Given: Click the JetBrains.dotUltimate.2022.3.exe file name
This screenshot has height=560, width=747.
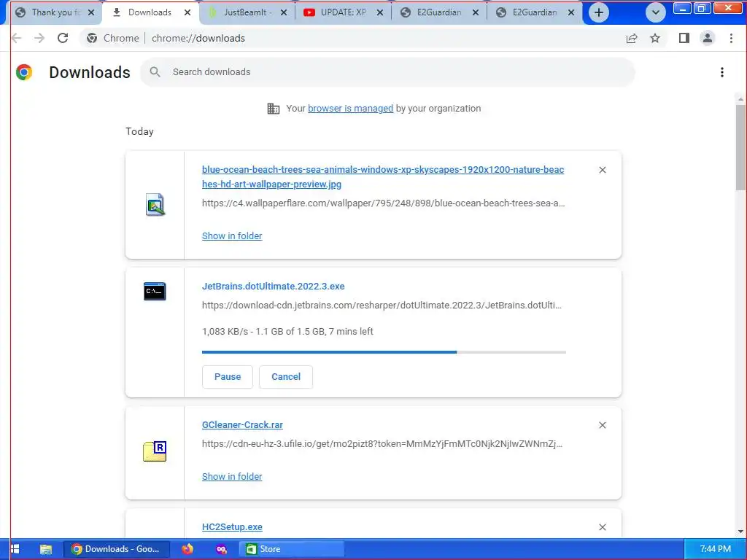Looking at the screenshot, I should click(x=274, y=286).
